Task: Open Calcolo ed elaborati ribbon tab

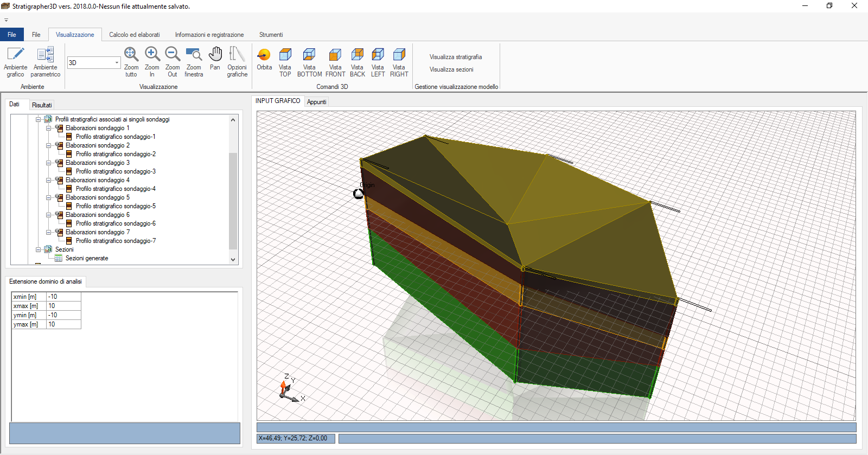Action: point(135,35)
